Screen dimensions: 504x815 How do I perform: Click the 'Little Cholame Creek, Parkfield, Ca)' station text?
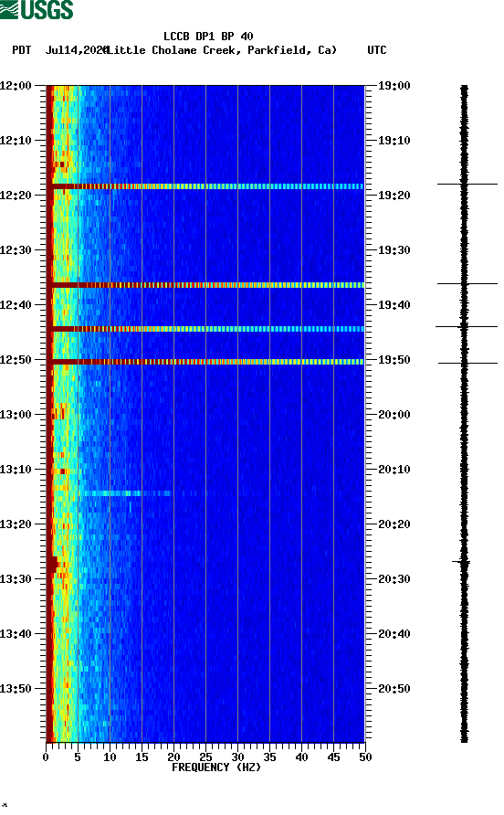pos(222,50)
